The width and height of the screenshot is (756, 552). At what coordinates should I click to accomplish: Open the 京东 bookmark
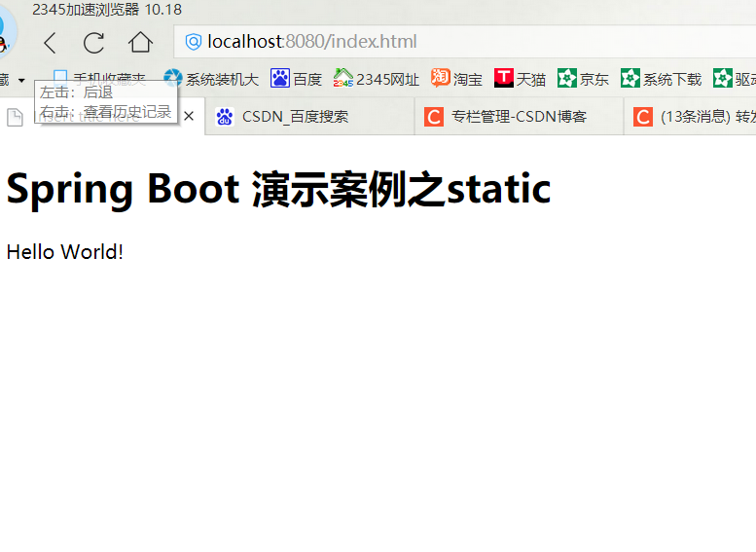[583, 78]
